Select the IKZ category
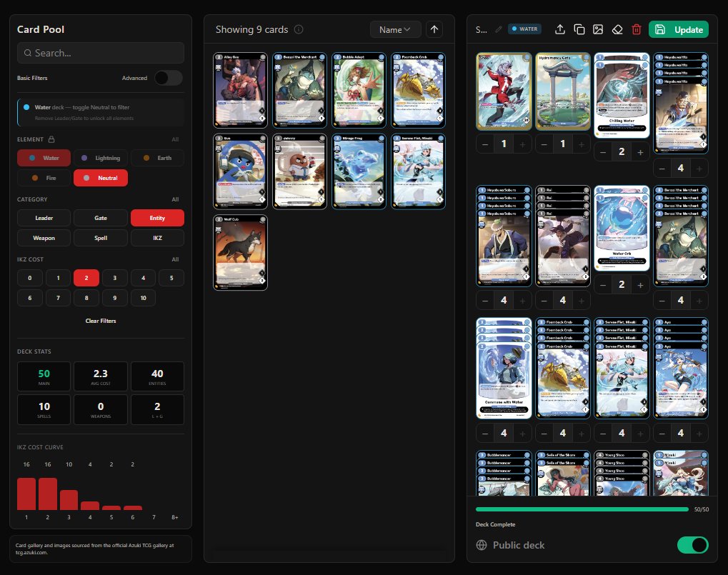The height and width of the screenshot is (575, 728). pyautogui.click(x=157, y=238)
